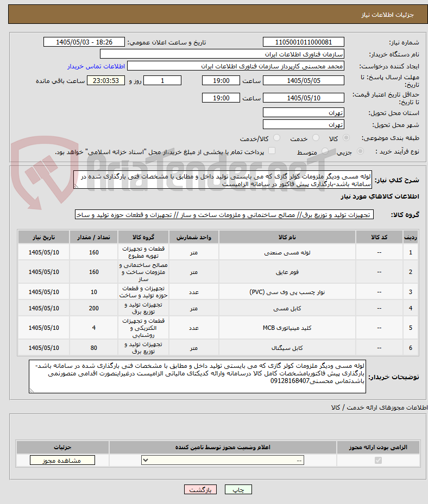Click the price validity date 1405/05/10 field

point(304,98)
